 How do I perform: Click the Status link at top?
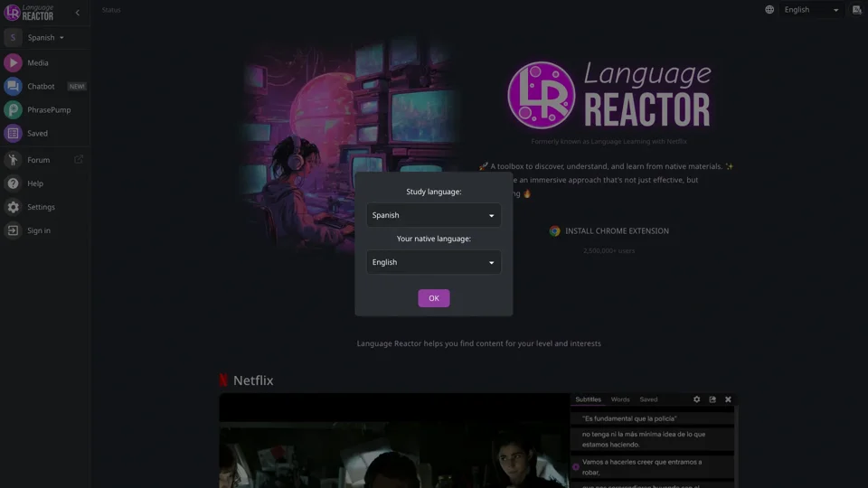click(111, 10)
